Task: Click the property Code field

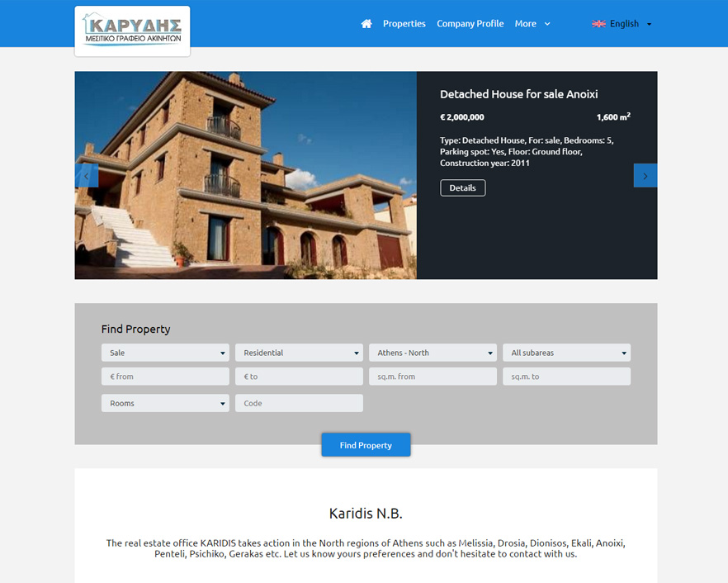Action: [x=299, y=403]
